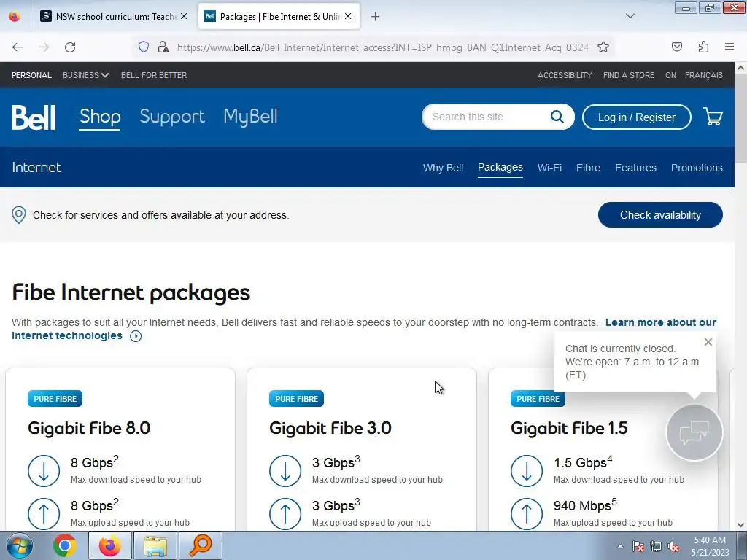Switch language to FRANÇAIS
Image resolution: width=747 pixels, height=560 pixels.
[704, 75]
